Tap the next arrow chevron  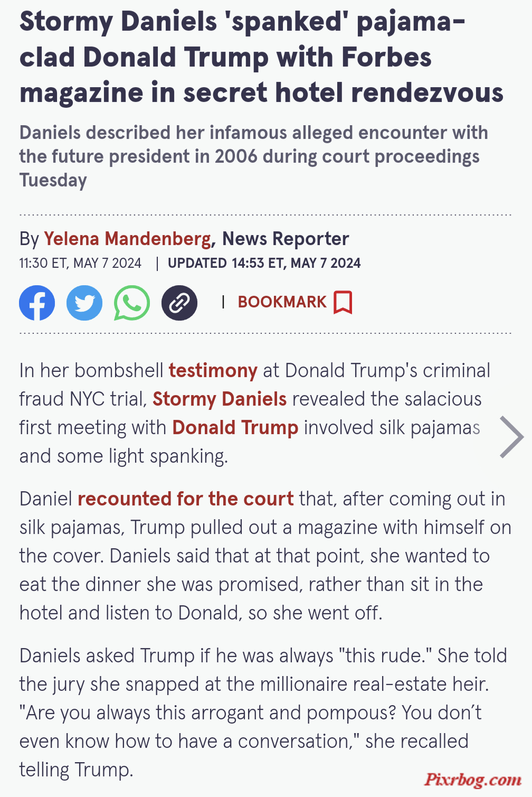coord(511,437)
